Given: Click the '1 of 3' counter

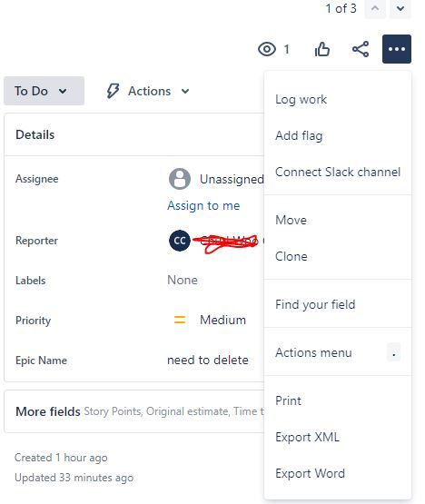Looking at the screenshot, I should [x=341, y=8].
